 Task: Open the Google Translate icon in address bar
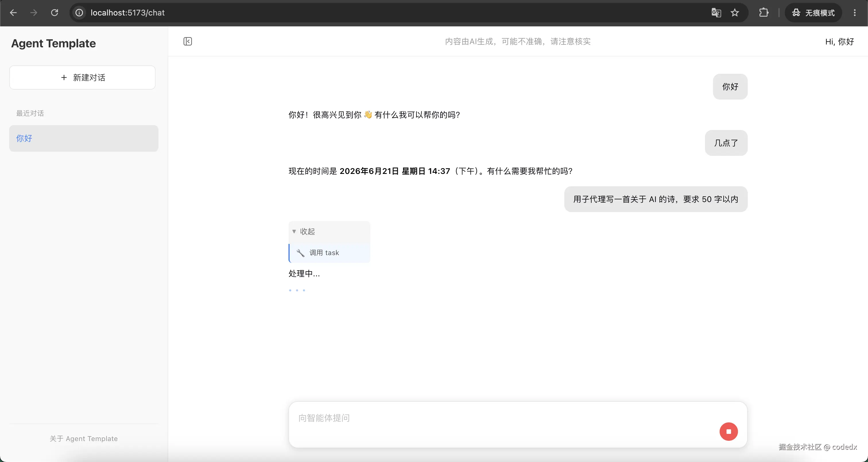tap(716, 13)
